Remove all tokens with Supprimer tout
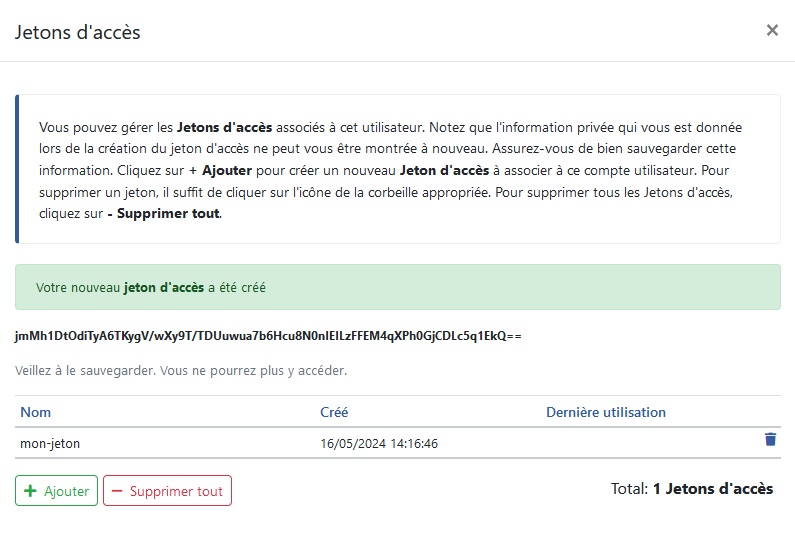Viewport: 795px width, 544px height. tap(167, 490)
